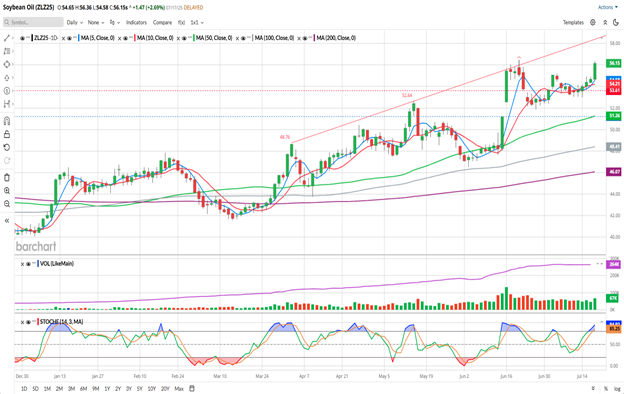Remove the MA (200, Close, 0) study
Image resolution: width=624 pixels, height=394 pixels.
coord(299,38)
